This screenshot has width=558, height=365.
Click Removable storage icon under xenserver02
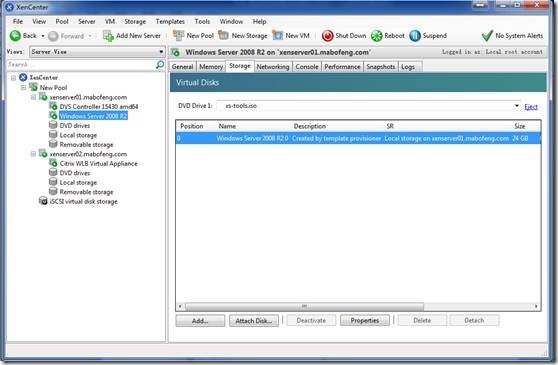point(53,192)
